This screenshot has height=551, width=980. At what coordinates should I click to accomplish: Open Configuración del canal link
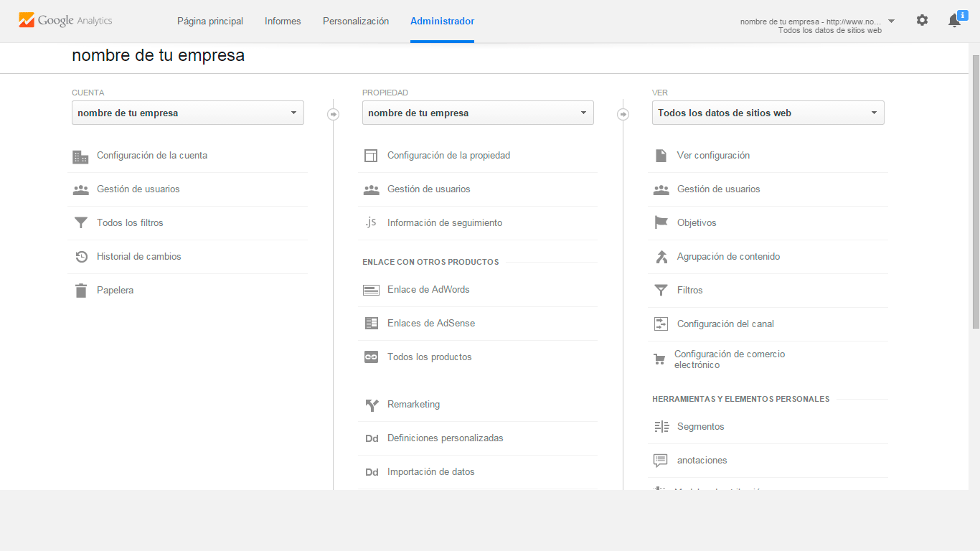click(x=725, y=324)
